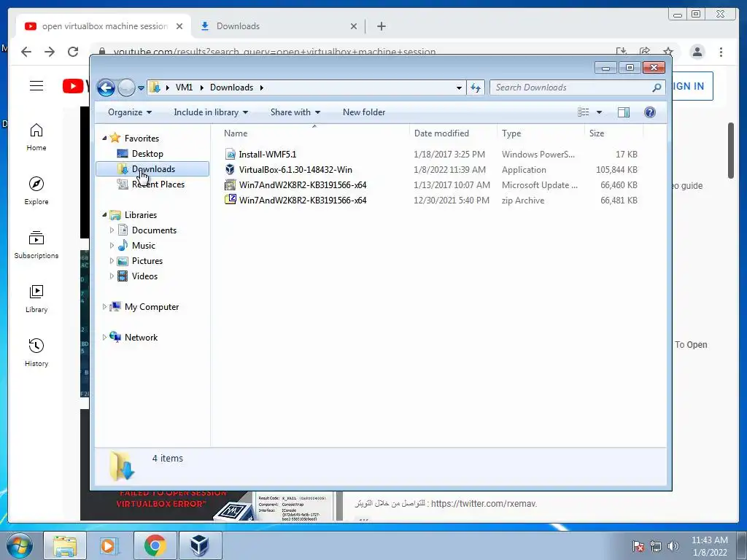The image size is (747, 560).
Task: Go back in Explorer using Back arrow
Action: [x=106, y=87]
